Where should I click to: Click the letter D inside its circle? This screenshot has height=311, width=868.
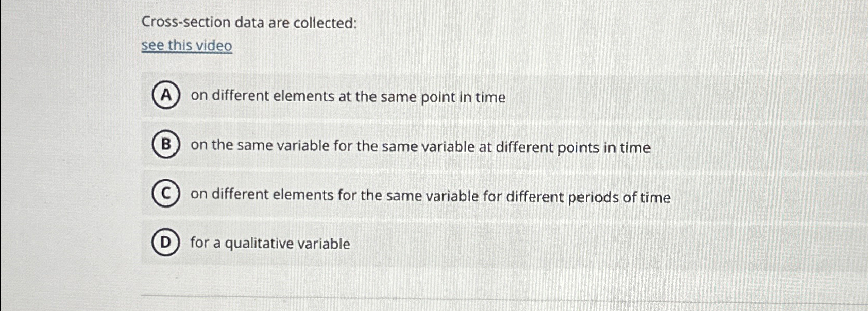(x=166, y=243)
